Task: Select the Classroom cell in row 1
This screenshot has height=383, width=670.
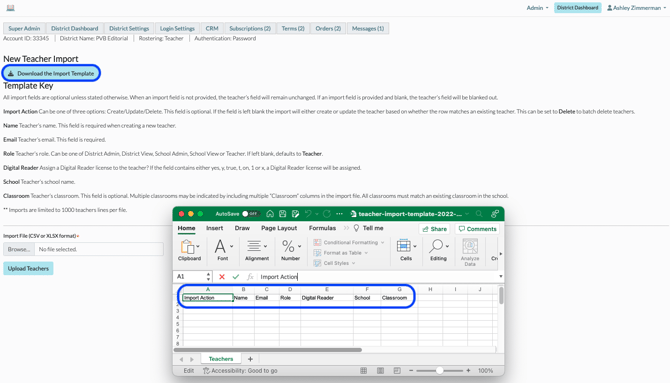Action: pos(399,298)
